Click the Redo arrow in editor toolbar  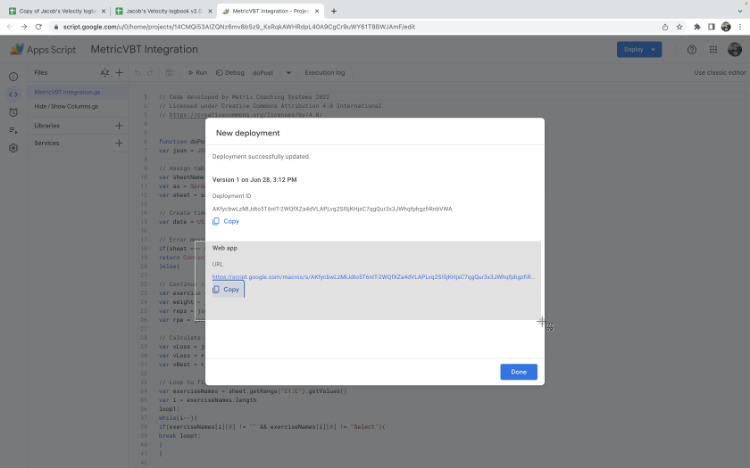[150, 73]
